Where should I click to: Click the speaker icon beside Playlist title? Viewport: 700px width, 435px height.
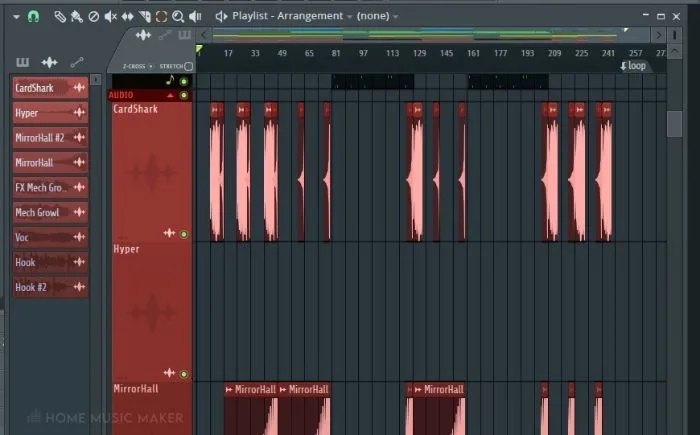point(221,17)
